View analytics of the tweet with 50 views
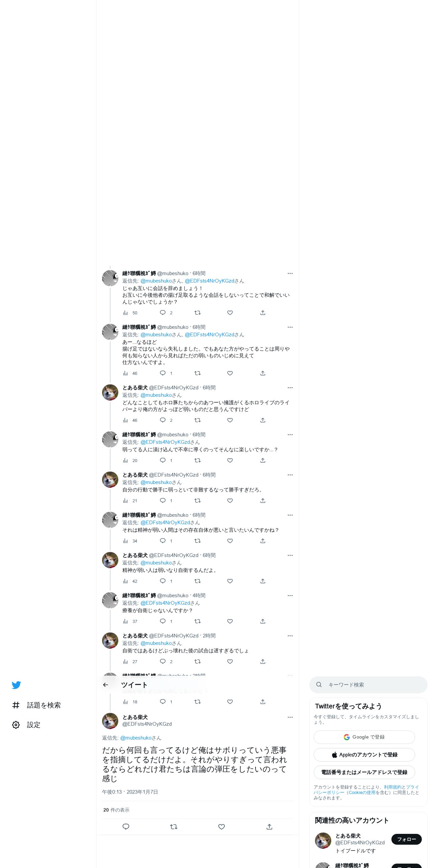This screenshot has width=434, height=868. coord(130,313)
